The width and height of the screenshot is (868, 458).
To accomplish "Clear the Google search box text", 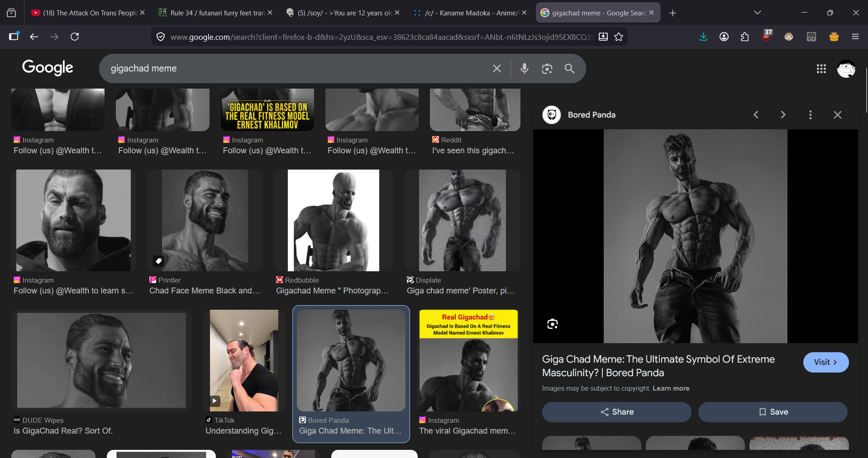I will [x=497, y=68].
